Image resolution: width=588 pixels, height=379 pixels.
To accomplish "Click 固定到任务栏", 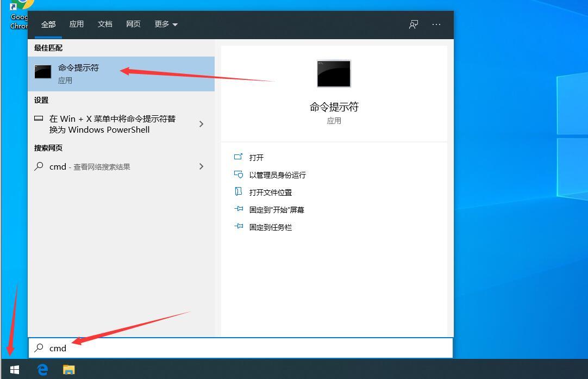I will 271,227.
